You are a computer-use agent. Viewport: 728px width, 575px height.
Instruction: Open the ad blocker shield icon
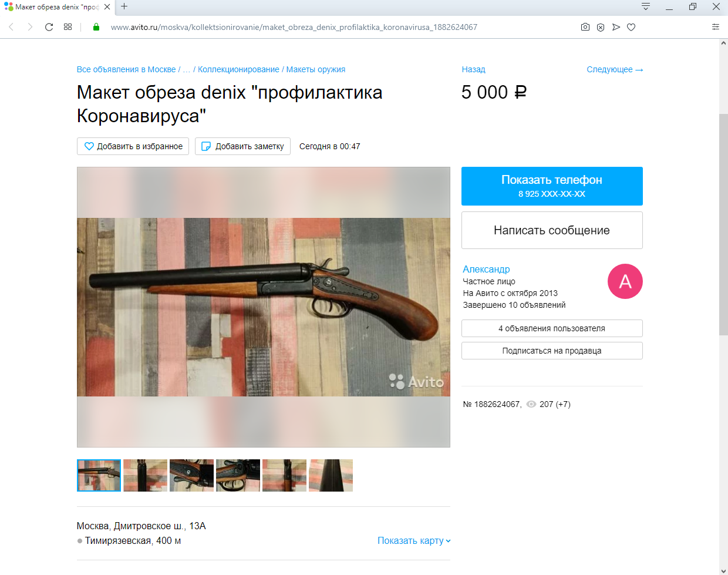[x=601, y=27]
